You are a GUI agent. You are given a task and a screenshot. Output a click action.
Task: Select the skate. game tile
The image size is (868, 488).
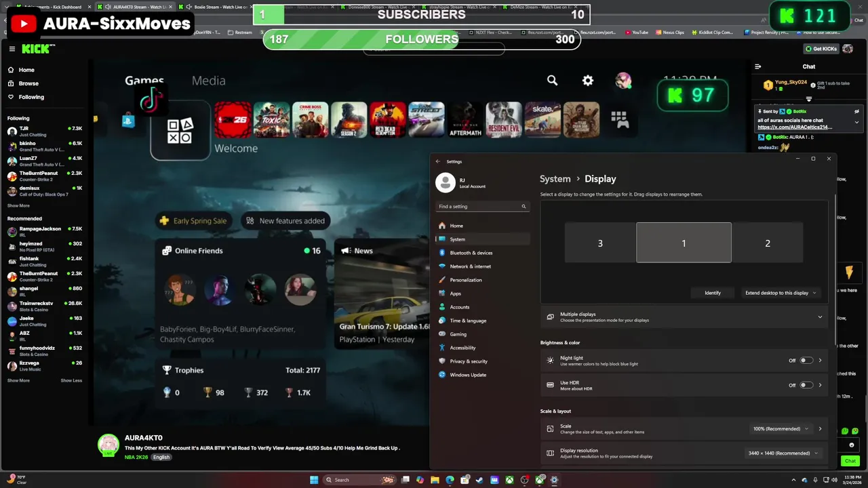coord(542,120)
